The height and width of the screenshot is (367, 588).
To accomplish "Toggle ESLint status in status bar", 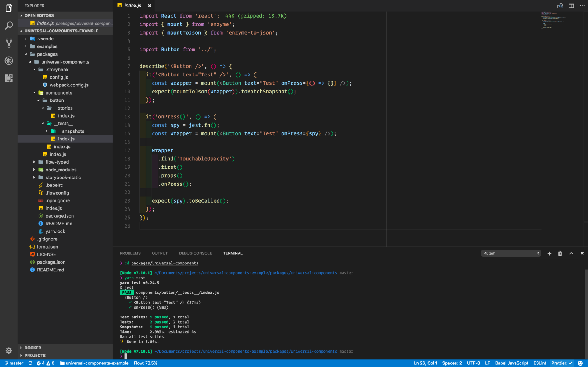I will click(x=539, y=363).
